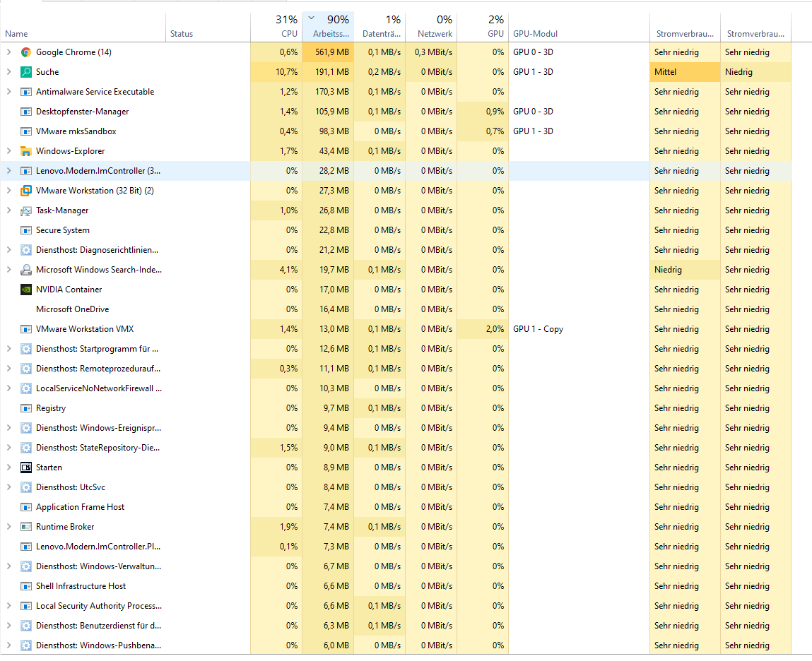Click the Windows-Explorer folder icon
The image size is (812, 661).
point(26,151)
